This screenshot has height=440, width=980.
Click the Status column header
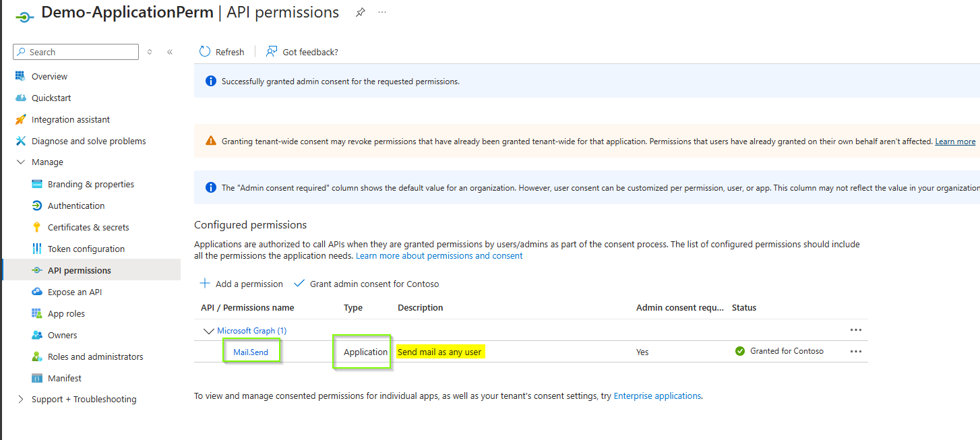[744, 307]
